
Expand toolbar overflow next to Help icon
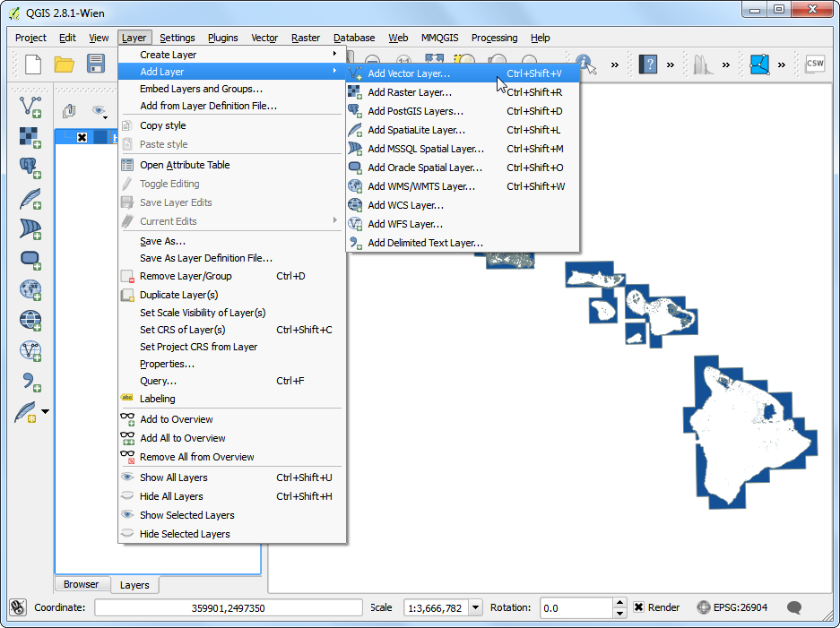pyautogui.click(x=671, y=65)
